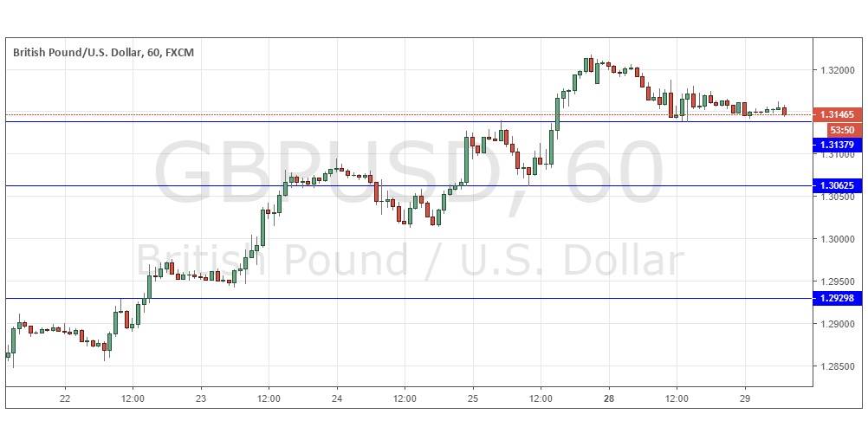
Task: Click the 1.29000 price axis label
Action: click(x=837, y=325)
